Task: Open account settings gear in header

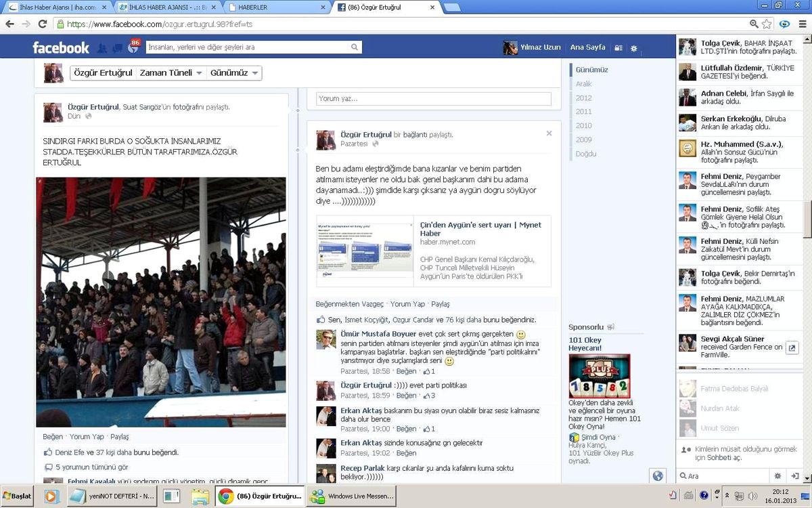Action: [x=634, y=48]
